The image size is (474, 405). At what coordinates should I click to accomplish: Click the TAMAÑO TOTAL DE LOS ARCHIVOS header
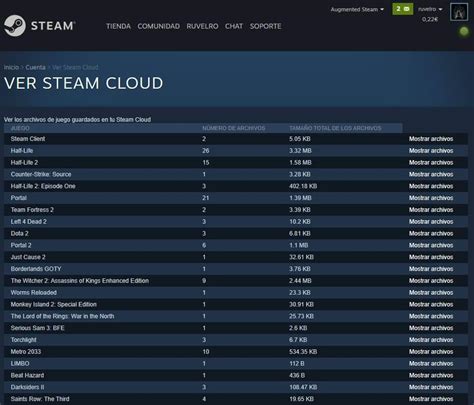click(x=335, y=128)
